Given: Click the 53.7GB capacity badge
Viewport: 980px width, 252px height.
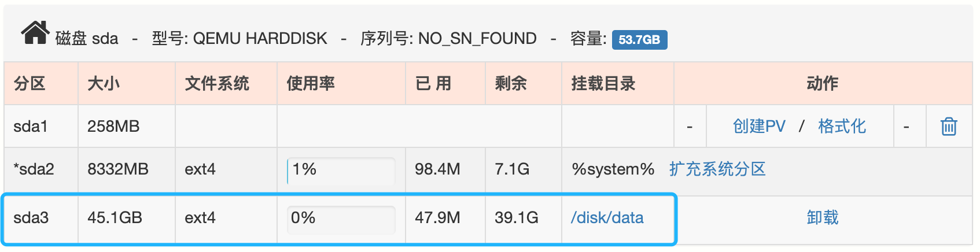Looking at the screenshot, I should [x=639, y=39].
